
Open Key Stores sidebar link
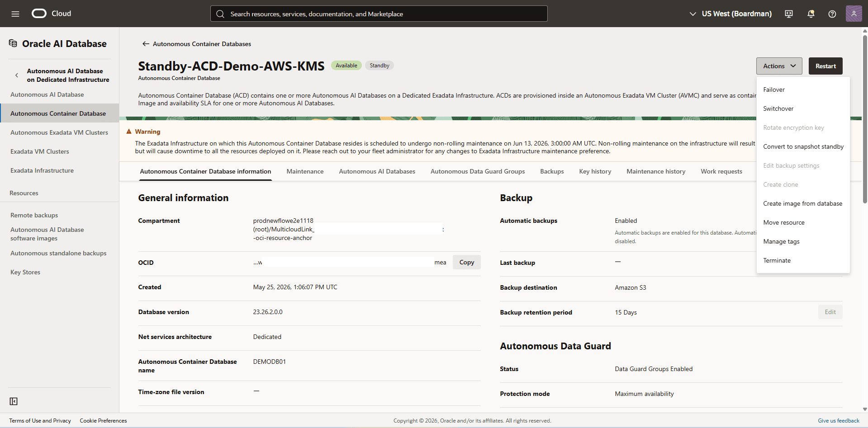click(x=25, y=272)
